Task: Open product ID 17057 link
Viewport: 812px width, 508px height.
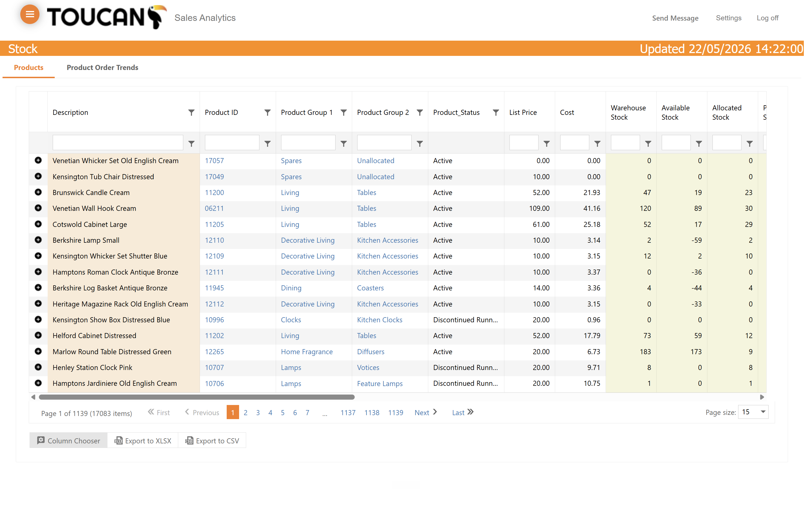Action: 214,161
